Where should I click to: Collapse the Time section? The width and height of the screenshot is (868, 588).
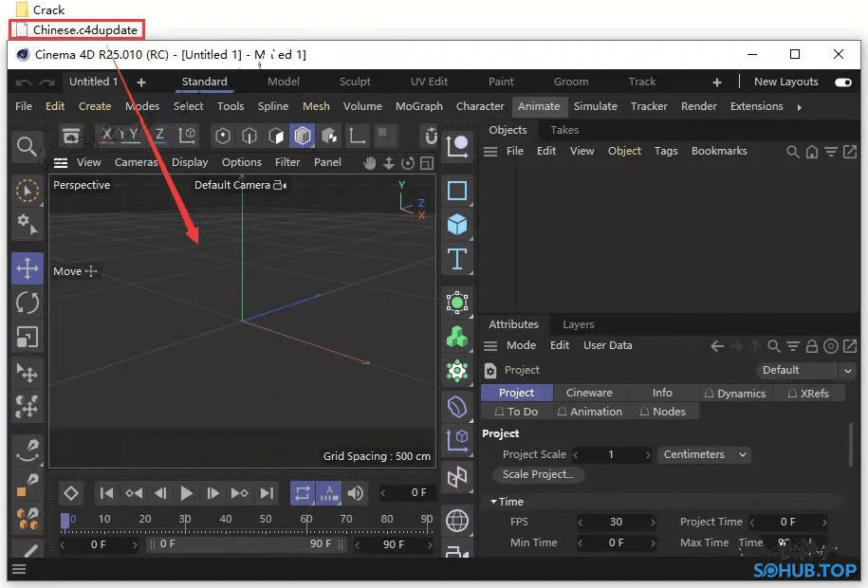click(x=496, y=501)
